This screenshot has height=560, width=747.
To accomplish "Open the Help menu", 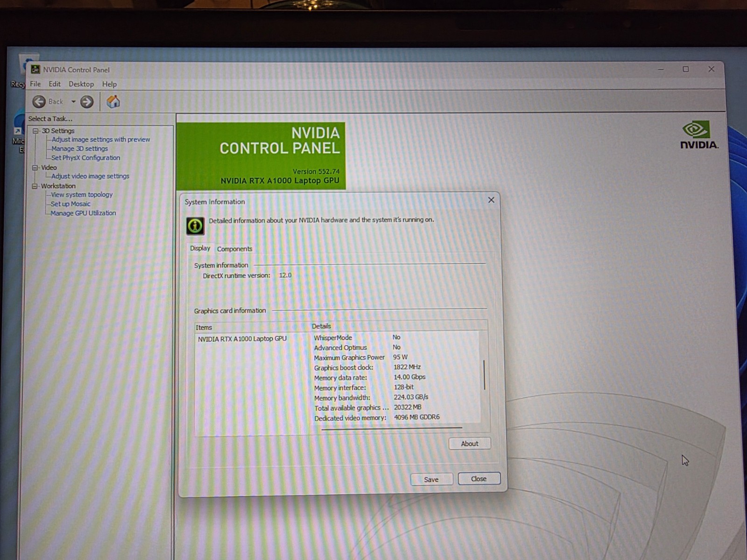I will point(109,84).
